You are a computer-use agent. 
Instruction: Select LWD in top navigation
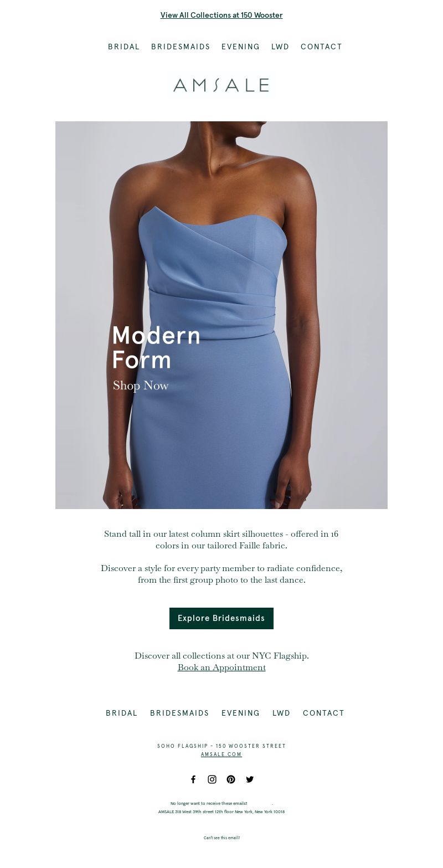click(280, 47)
